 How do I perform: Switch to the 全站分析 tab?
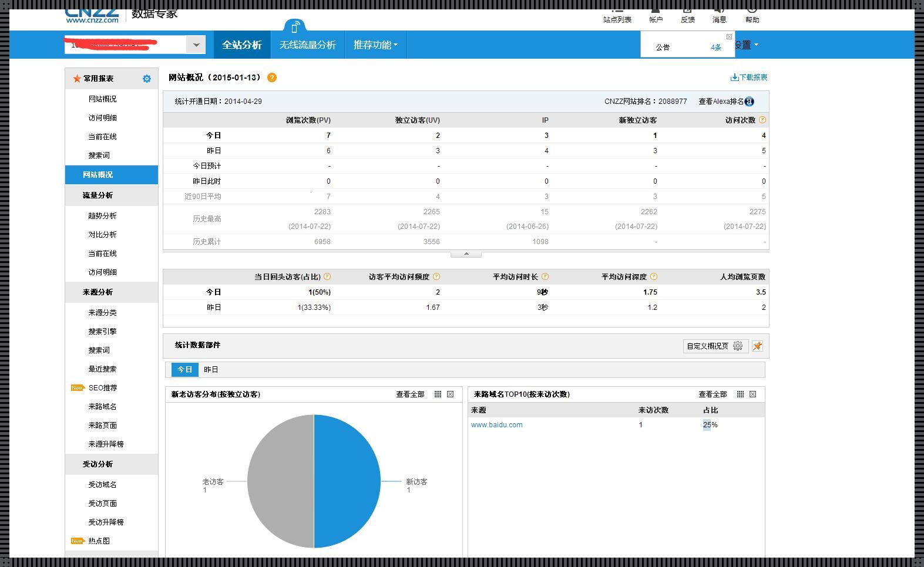tap(242, 45)
